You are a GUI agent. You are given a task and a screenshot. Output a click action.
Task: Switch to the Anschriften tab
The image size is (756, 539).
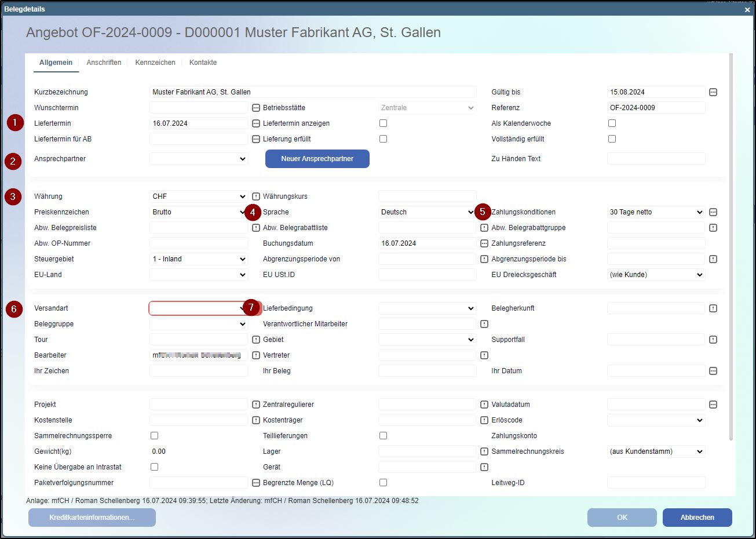[104, 63]
